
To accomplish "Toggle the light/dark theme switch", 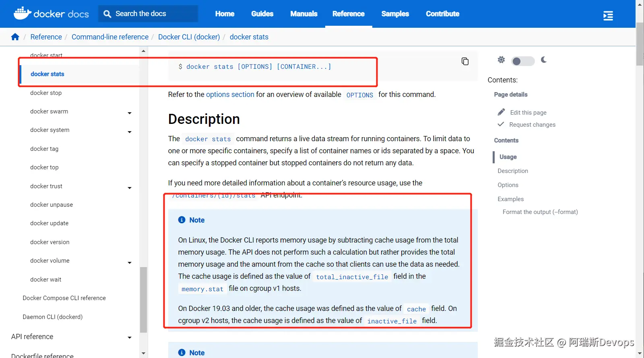I will point(523,61).
